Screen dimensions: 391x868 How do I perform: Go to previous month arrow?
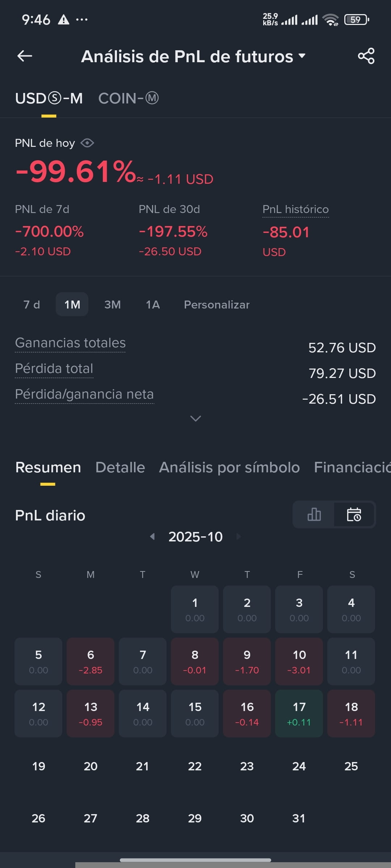pyautogui.click(x=152, y=536)
